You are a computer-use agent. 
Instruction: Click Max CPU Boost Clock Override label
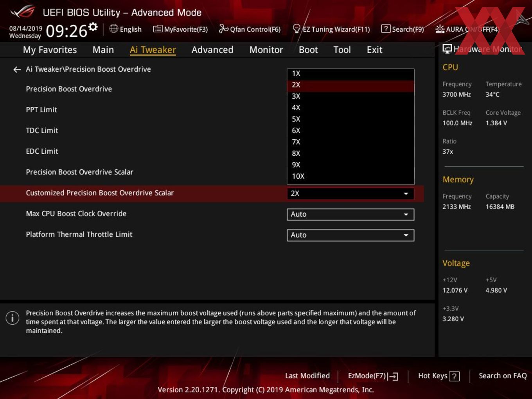(76, 214)
